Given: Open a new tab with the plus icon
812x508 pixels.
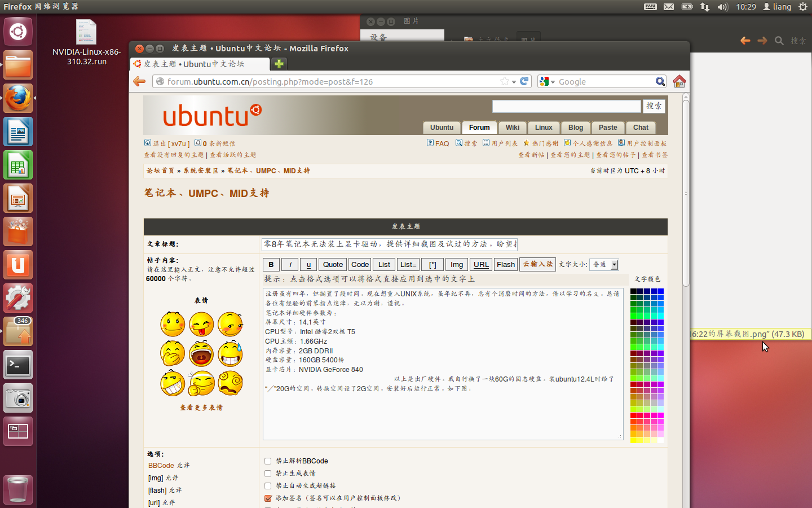Looking at the screenshot, I should click(x=279, y=64).
